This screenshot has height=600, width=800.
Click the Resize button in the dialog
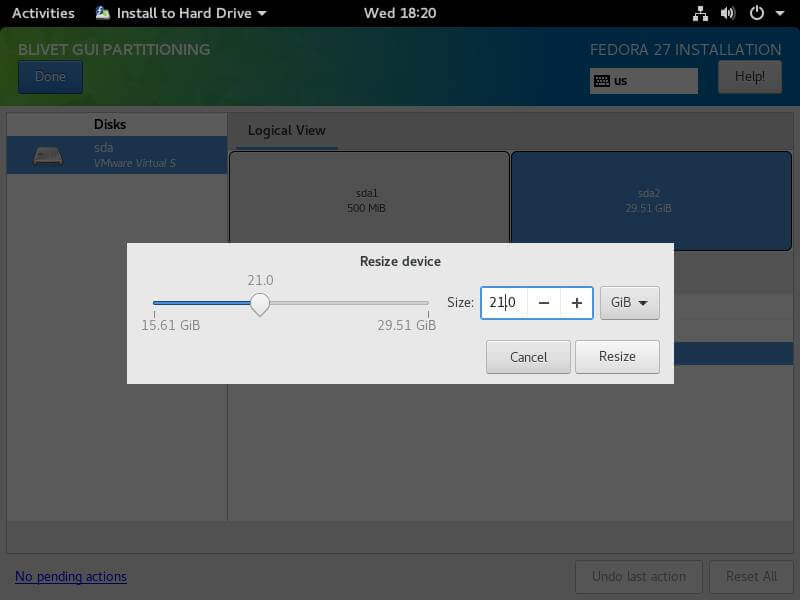tap(617, 357)
